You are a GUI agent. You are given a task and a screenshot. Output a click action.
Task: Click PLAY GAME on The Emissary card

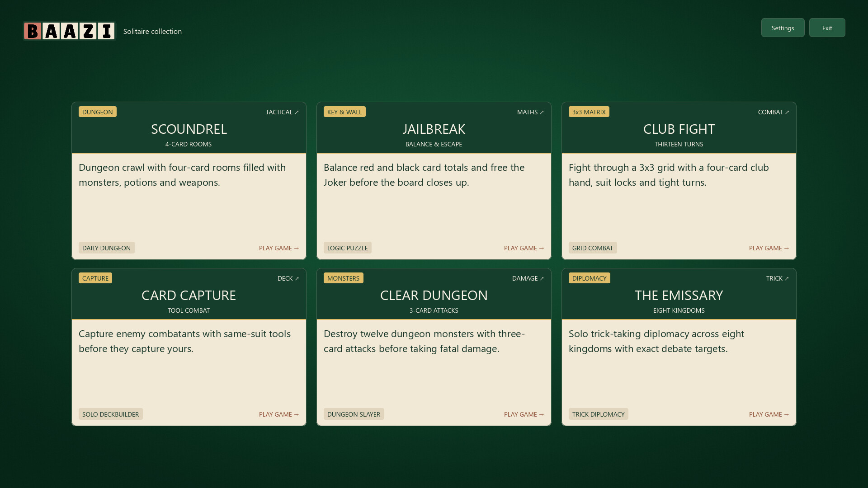(x=769, y=414)
